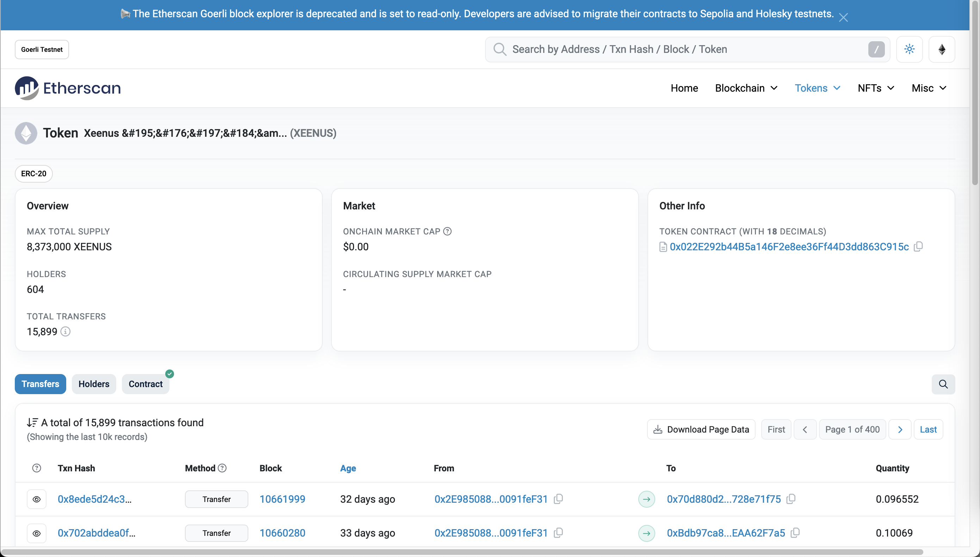Expand the NFTs dropdown menu
The image size is (980, 557).
tap(876, 88)
